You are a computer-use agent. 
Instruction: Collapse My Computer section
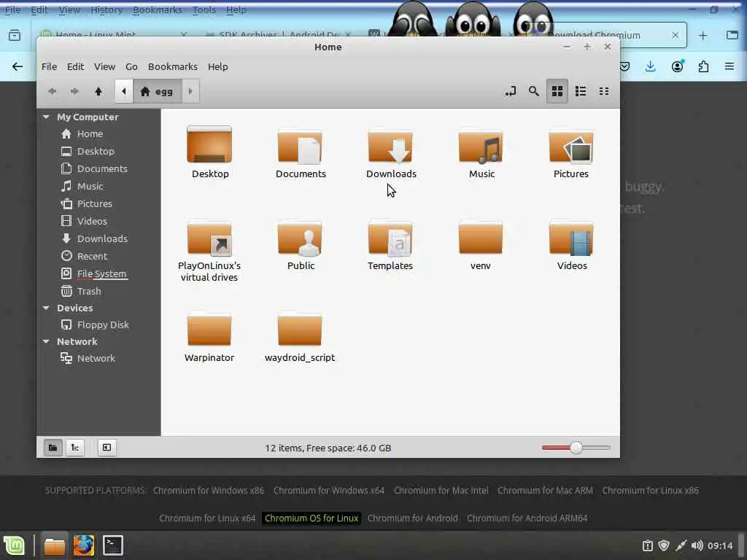click(x=46, y=117)
